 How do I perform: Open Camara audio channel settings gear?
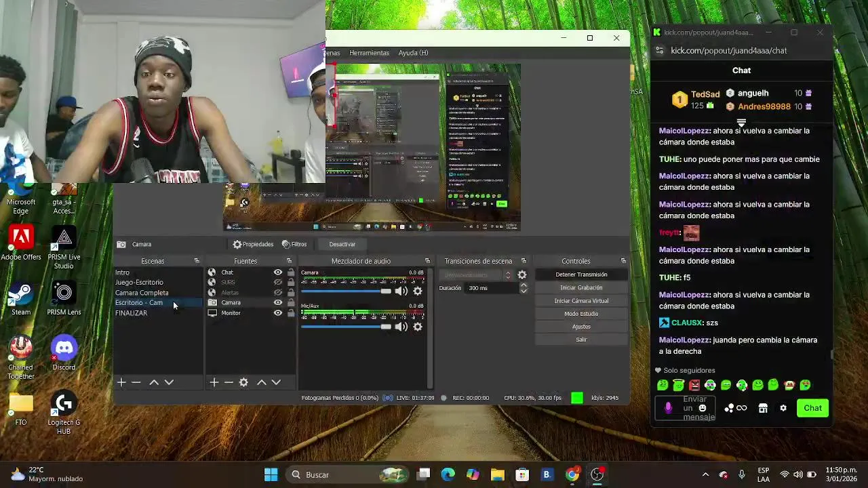click(x=418, y=291)
